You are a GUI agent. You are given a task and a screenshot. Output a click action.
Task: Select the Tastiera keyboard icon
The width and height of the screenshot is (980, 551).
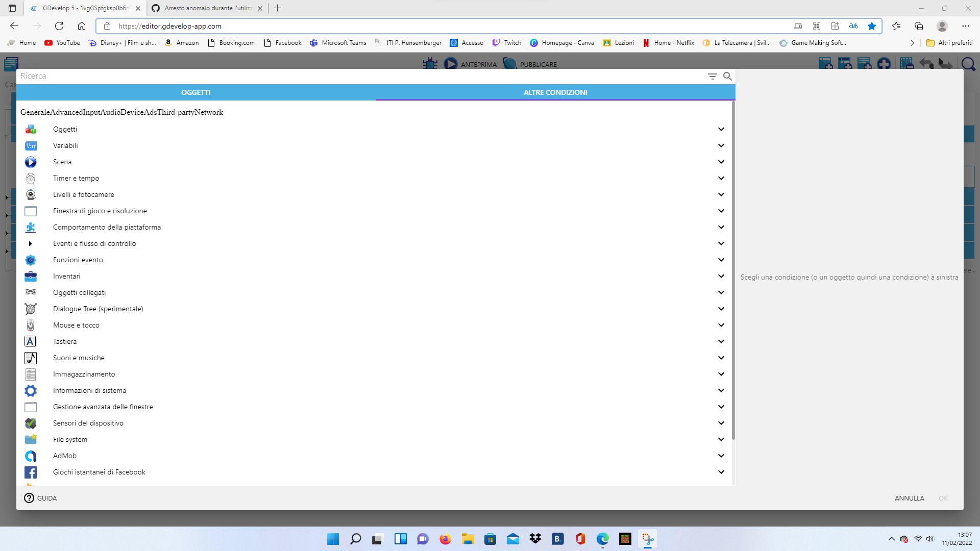[x=31, y=341]
